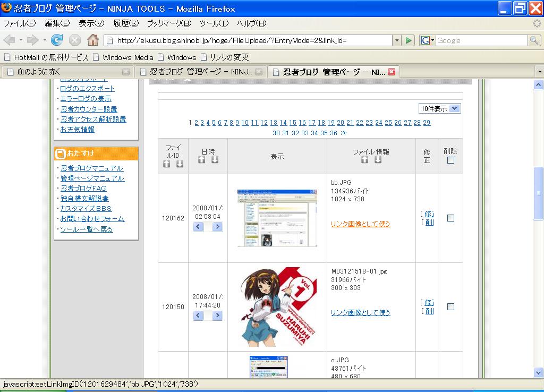Switch to the 血のように赤く tab
This screenshot has width=544, height=392.
point(67,72)
